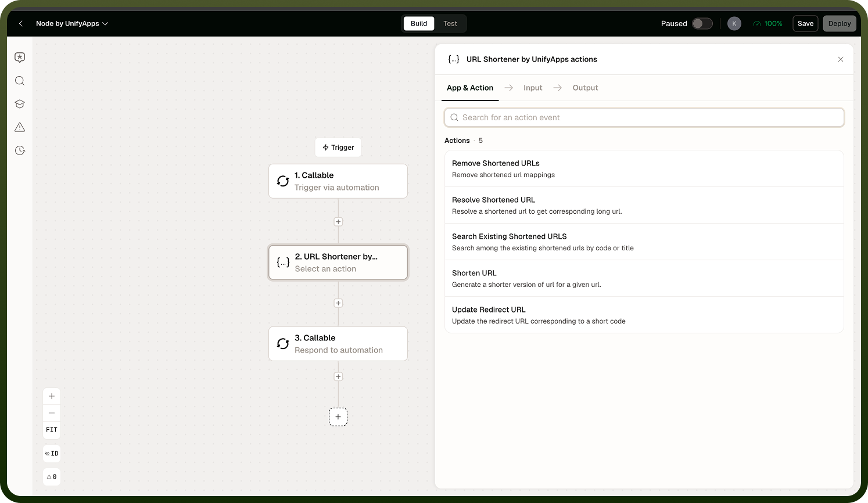Open the learning graduation cap icon
868x503 pixels.
[20, 104]
